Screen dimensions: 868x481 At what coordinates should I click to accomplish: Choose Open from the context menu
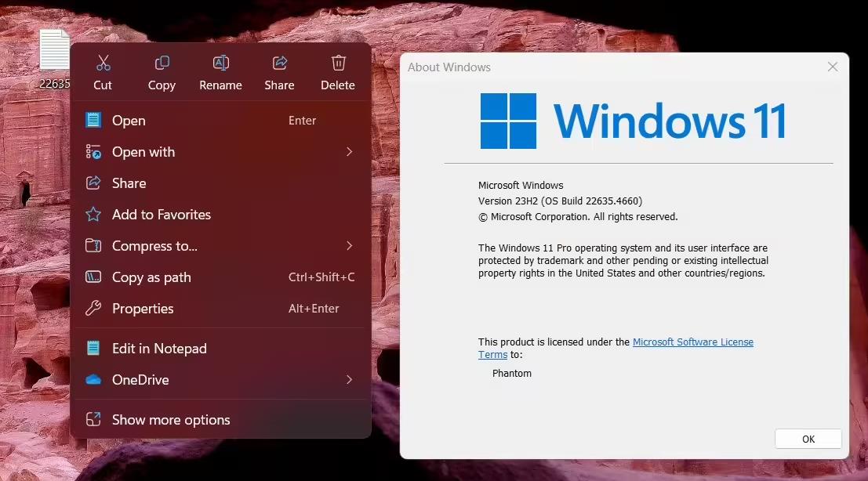pos(221,121)
